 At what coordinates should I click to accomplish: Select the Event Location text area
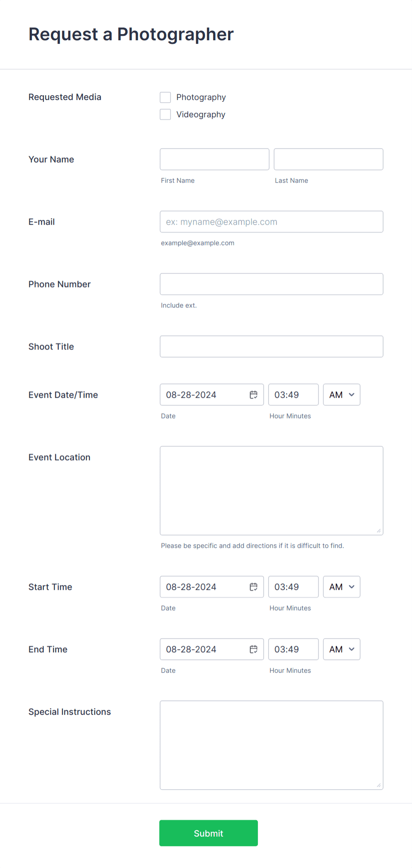(271, 490)
